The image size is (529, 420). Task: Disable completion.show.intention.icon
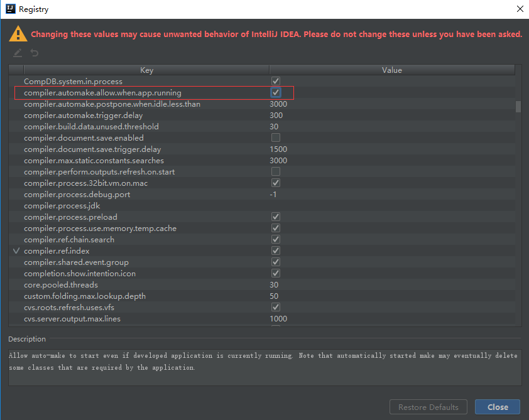coord(275,273)
